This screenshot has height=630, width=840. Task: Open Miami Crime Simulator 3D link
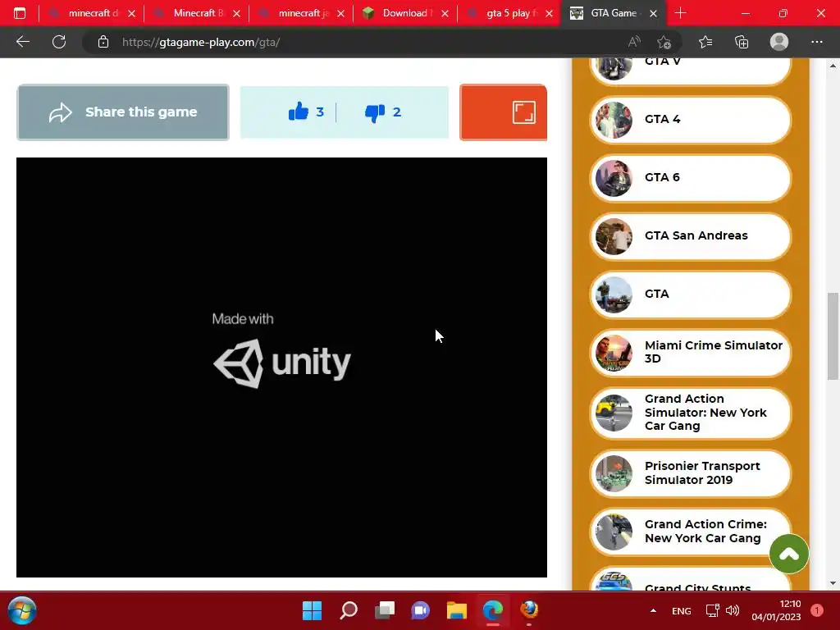[691, 353]
